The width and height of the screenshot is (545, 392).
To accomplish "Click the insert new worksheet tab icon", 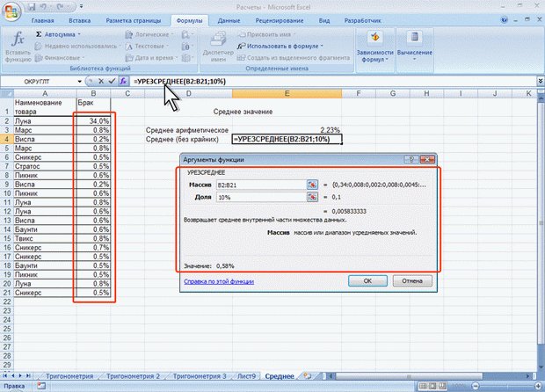I will tap(308, 376).
